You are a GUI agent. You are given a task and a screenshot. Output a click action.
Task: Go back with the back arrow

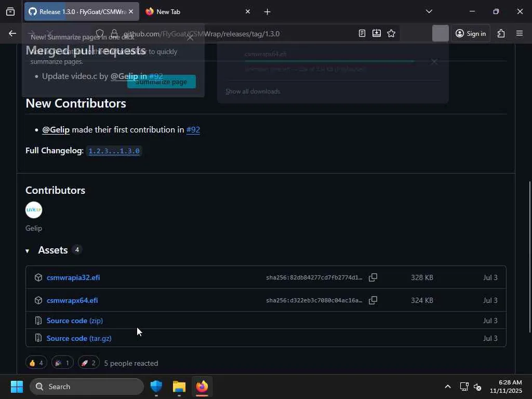click(12, 33)
